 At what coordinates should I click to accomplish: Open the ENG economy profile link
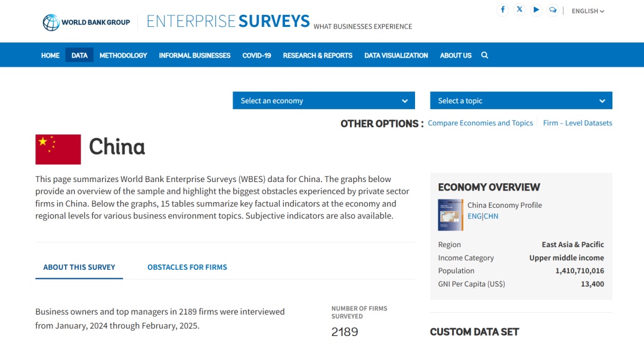tap(474, 216)
